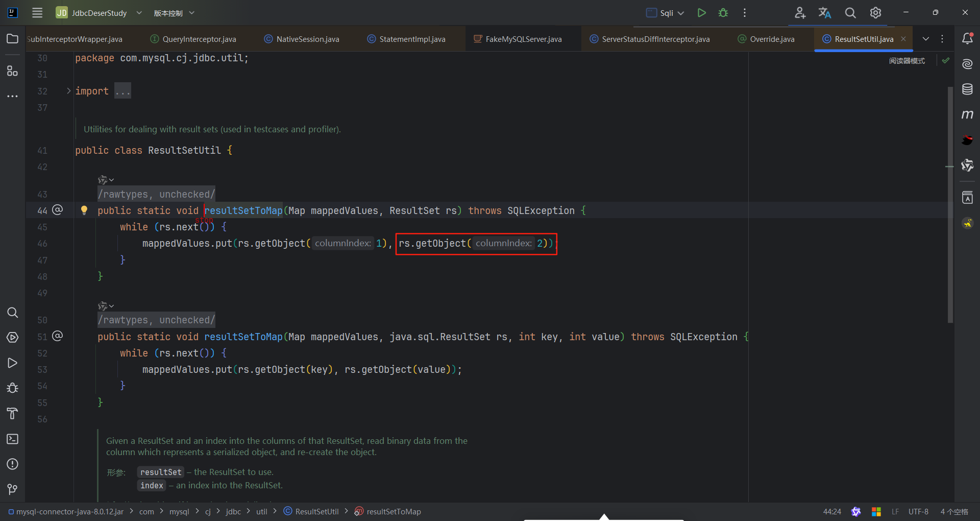Toggle reader mode (阅读器模式)
This screenshot has height=521, width=980.
coord(907,61)
